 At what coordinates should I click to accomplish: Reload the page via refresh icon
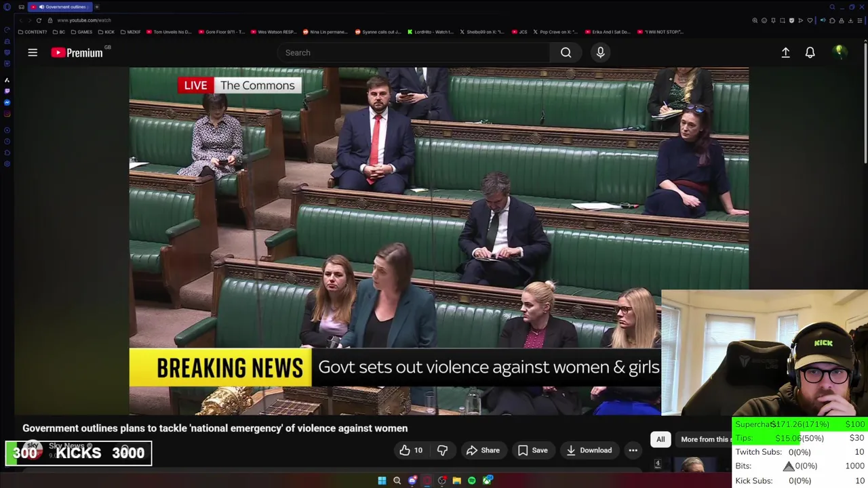[39, 20]
